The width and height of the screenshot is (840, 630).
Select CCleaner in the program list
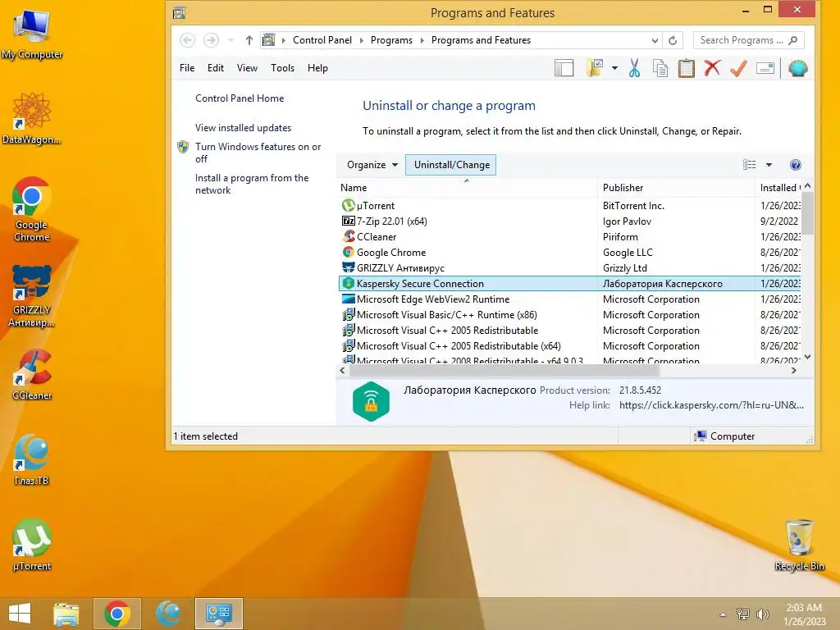click(x=569, y=237)
